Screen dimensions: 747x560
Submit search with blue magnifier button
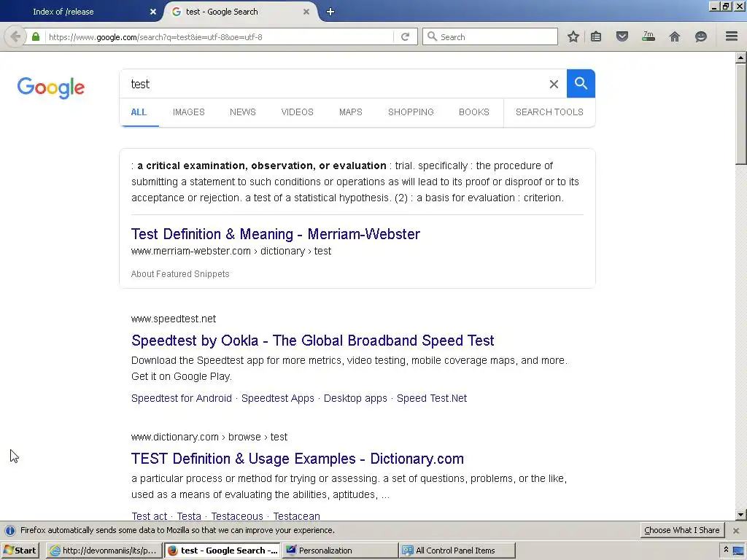[581, 83]
